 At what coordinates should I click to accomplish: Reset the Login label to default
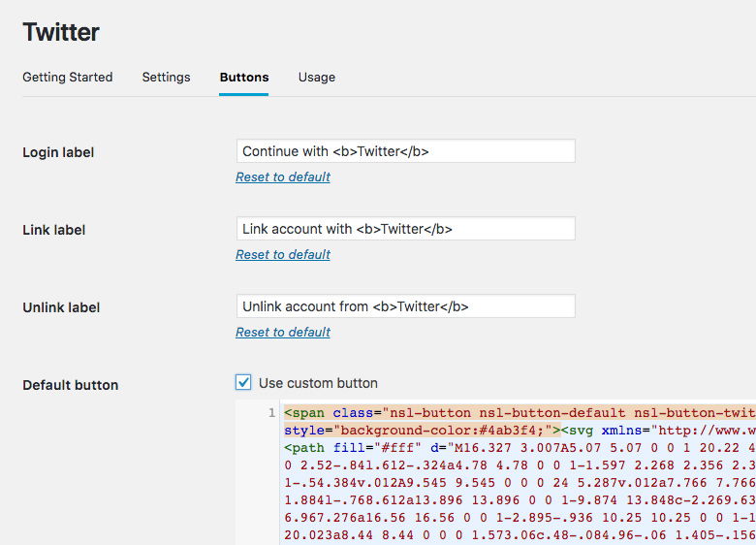click(x=282, y=176)
